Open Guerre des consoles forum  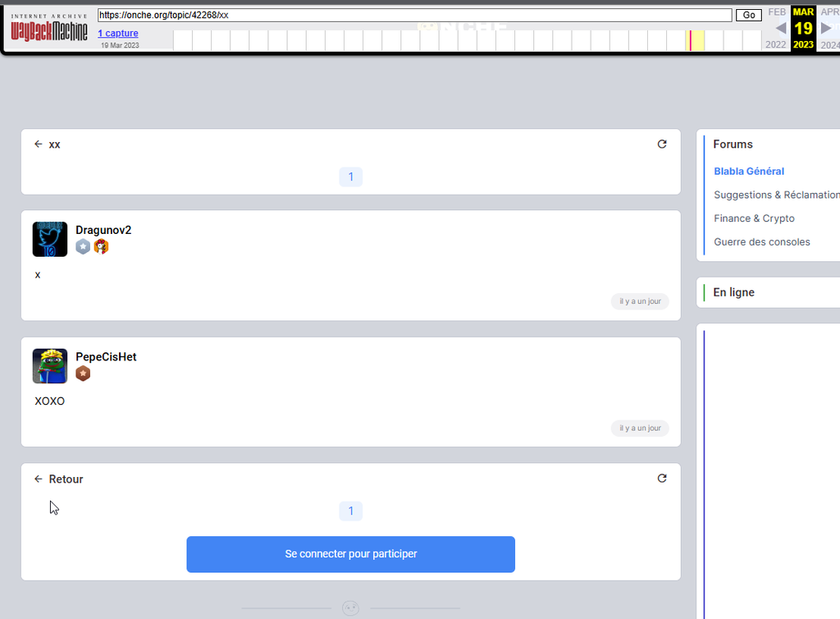pos(762,242)
